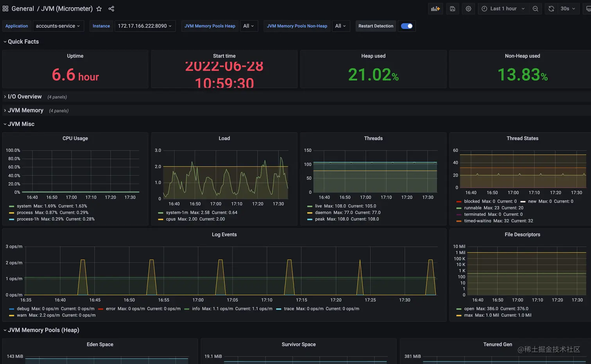This screenshot has width=591, height=364.
Task: Toggle the new series in Thread States legend
Action: pos(532,202)
